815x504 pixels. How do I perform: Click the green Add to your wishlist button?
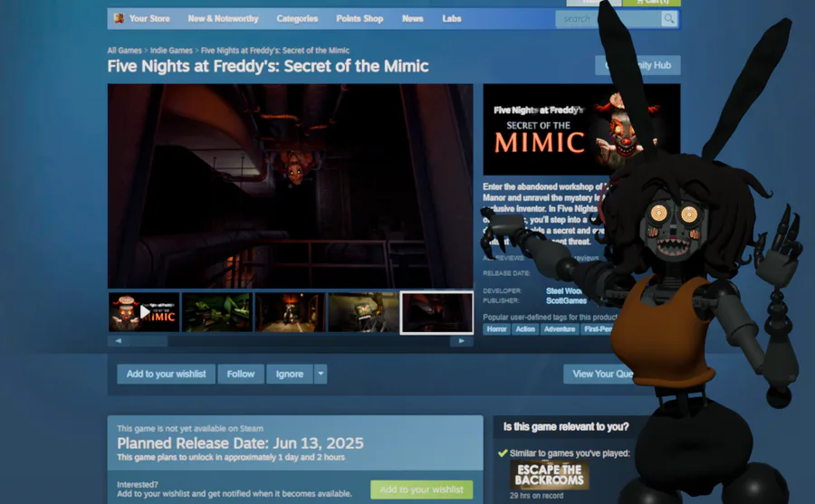click(421, 490)
